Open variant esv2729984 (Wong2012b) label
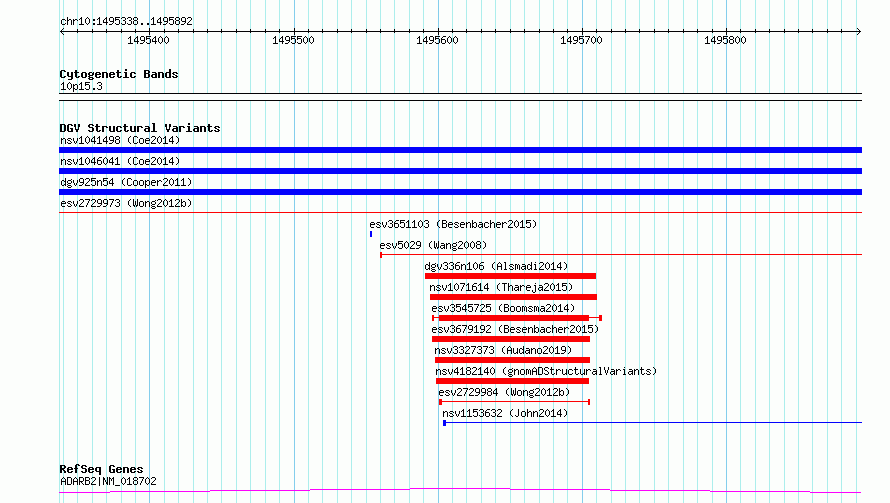 (504, 392)
